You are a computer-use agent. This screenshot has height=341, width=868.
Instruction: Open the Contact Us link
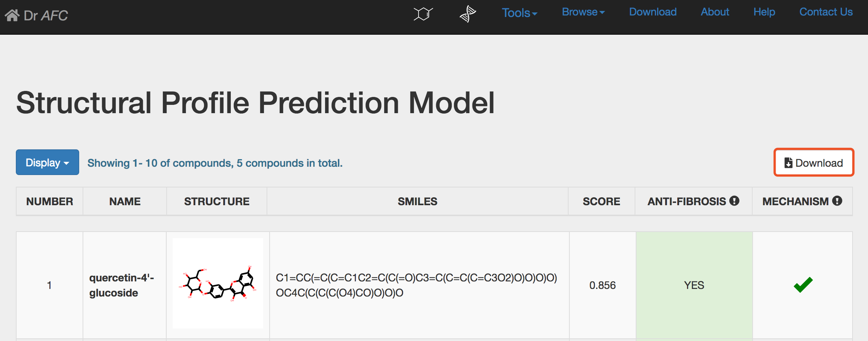[826, 12]
